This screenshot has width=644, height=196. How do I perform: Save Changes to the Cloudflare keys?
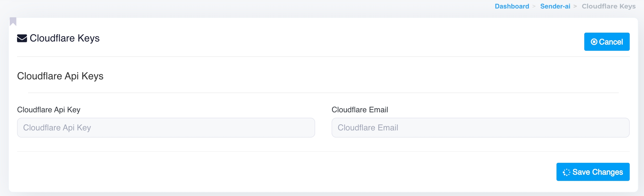(593, 172)
